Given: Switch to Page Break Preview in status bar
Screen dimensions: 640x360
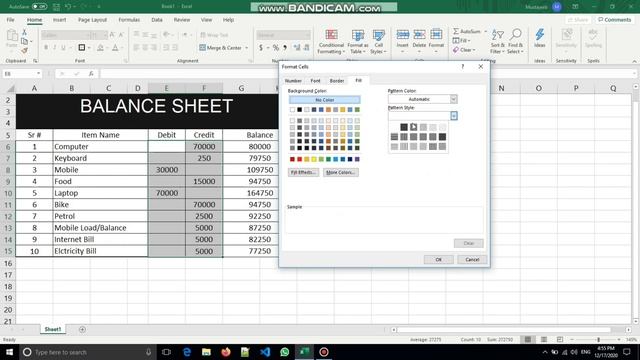Looking at the screenshot, I should pos(560,340).
